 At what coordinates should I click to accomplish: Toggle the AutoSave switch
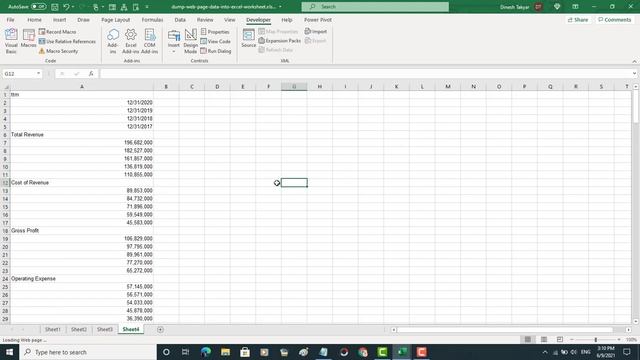point(38,7)
